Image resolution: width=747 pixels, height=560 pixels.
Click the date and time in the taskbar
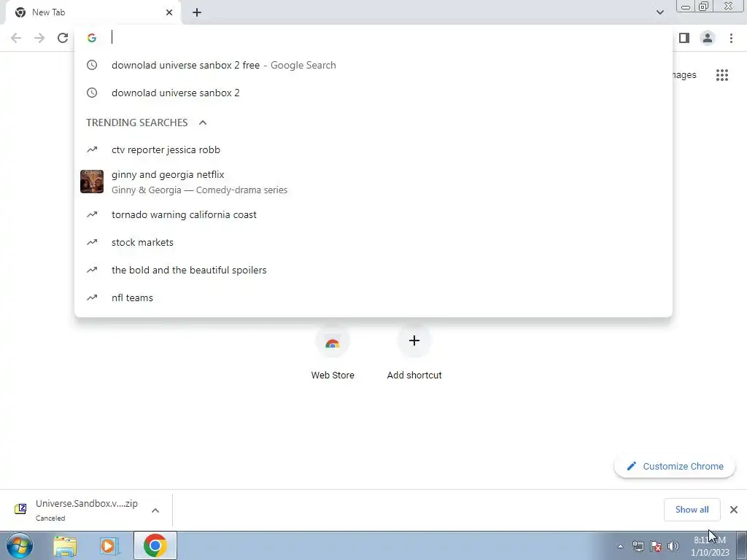tap(710, 546)
